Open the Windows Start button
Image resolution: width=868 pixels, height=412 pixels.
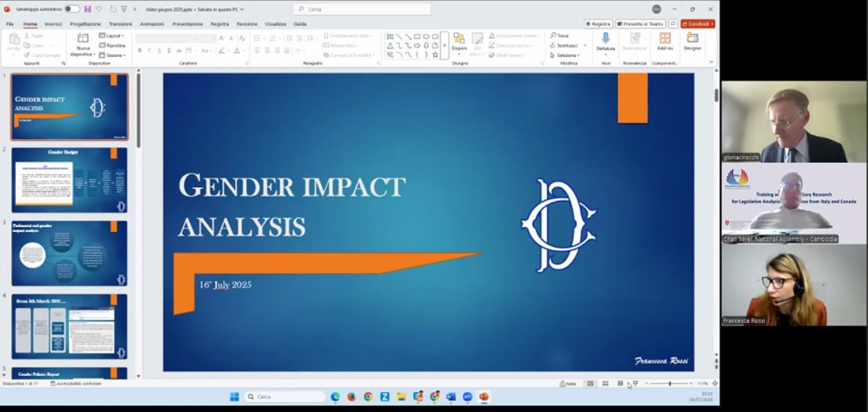(x=234, y=397)
